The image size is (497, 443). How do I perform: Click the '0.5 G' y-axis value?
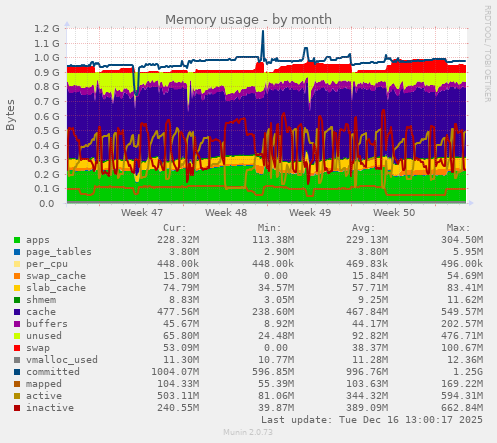point(47,131)
